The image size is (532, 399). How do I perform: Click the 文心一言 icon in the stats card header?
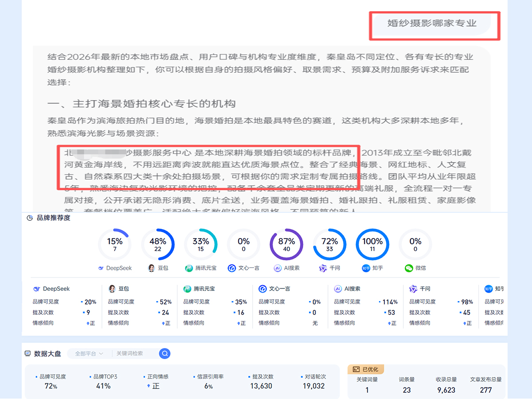(262, 289)
